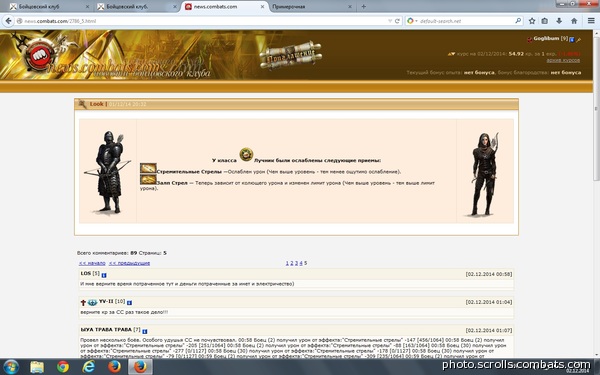Click the YV-II commenter name
This screenshot has height=375, width=600.
point(106,302)
